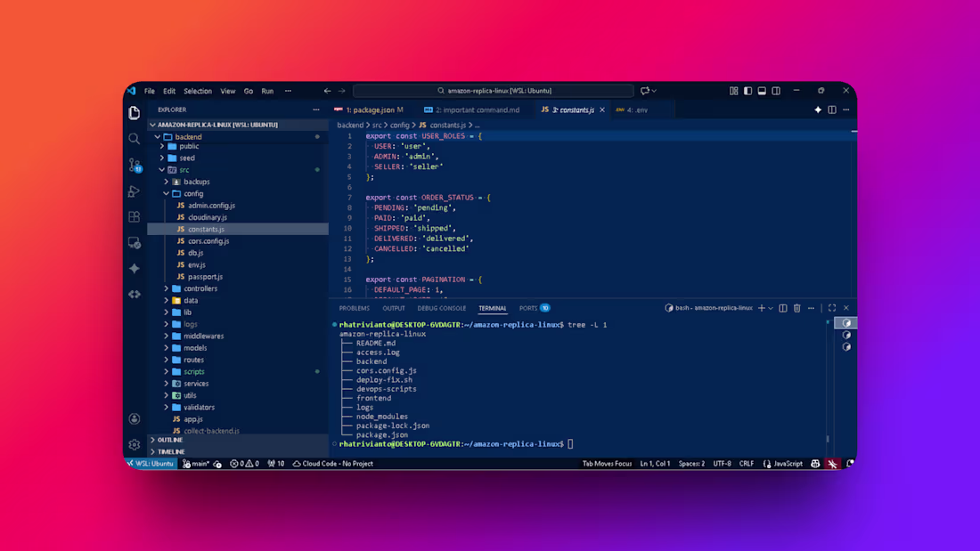Screen dimensions: 980x551
Task: Open editor More Actions ellipsis
Action: pyautogui.click(x=846, y=110)
